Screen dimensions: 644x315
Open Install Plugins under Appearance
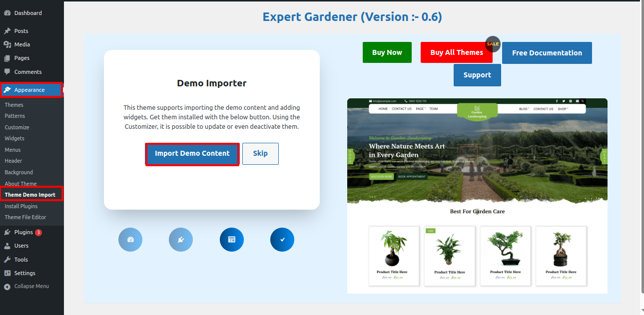(x=21, y=206)
